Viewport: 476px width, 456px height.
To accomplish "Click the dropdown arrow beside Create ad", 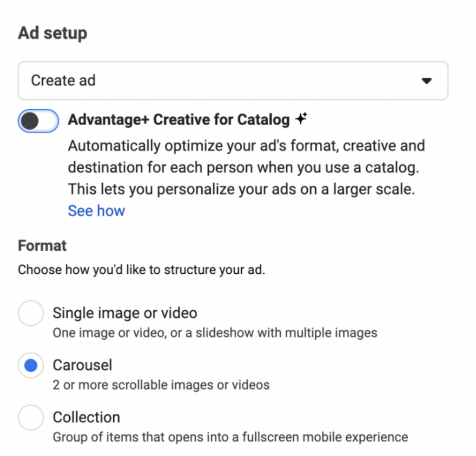I will click(x=427, y=81).
